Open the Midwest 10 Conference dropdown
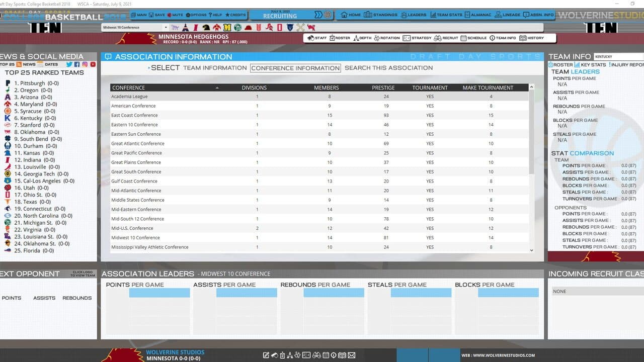 coord(135,28)
